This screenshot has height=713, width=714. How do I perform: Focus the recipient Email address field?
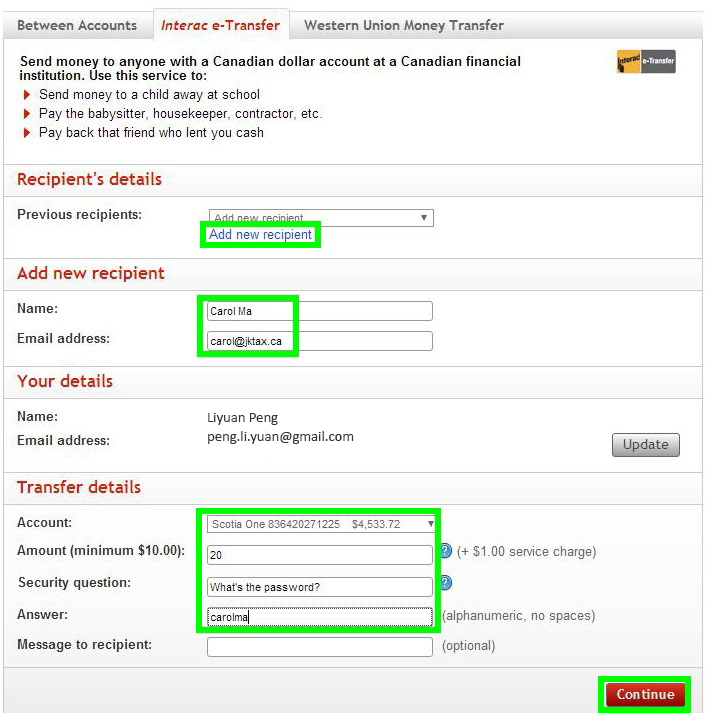tap(320, 341)
